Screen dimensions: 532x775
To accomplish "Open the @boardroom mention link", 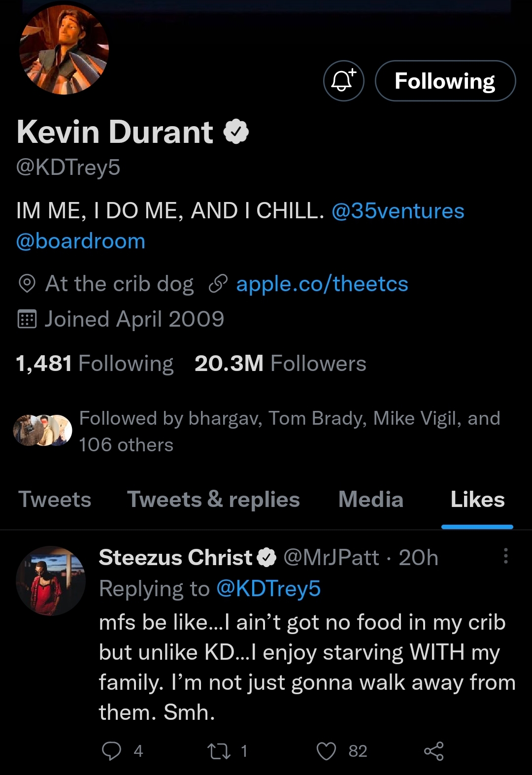I will click(x=81, y=241).
